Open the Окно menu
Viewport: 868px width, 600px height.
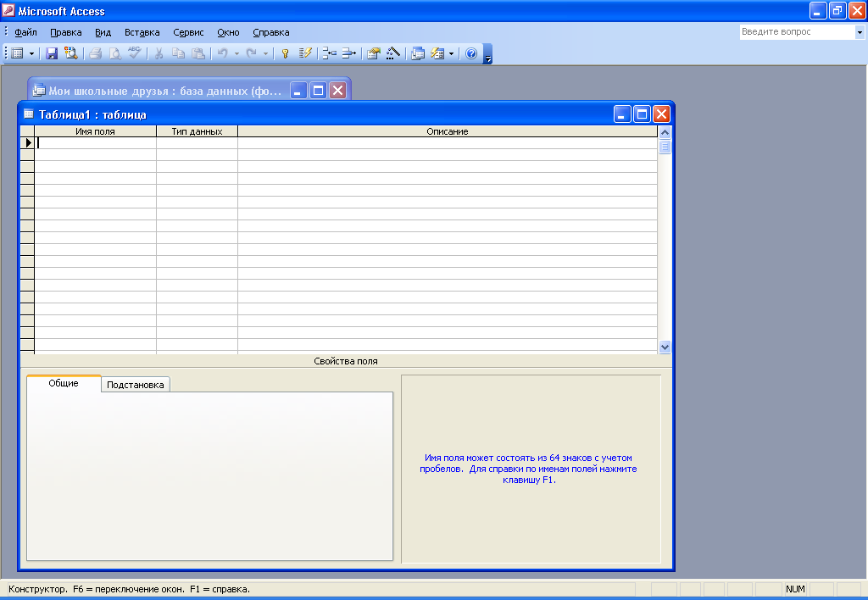tap(228, 32)
